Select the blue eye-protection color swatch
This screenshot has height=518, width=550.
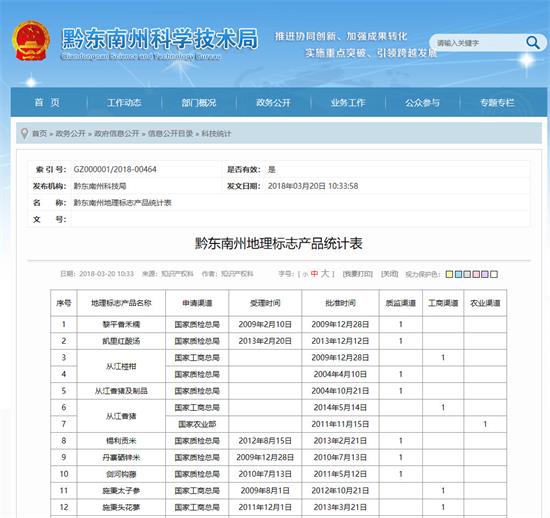tap(458, 274)
